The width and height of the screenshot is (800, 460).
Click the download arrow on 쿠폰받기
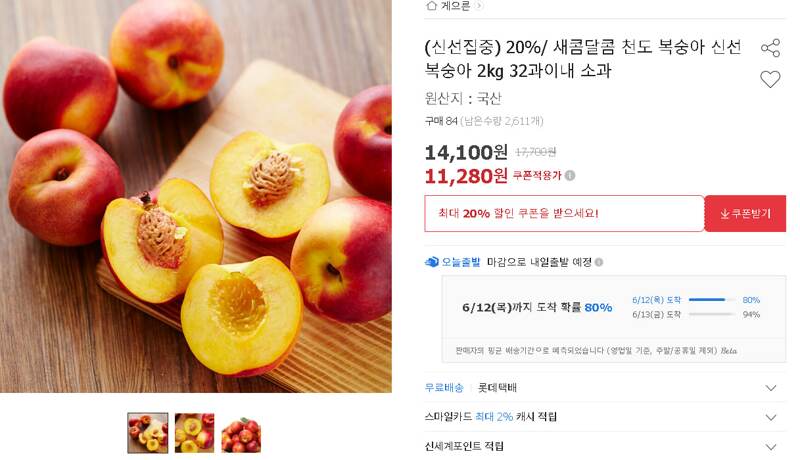pyautogui.click(x=724, y=214)
